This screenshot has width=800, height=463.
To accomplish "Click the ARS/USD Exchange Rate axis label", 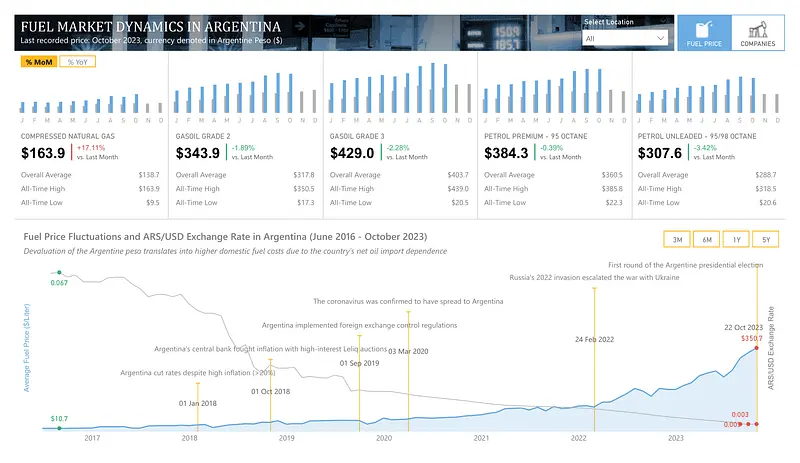I will tap(771, 348).
